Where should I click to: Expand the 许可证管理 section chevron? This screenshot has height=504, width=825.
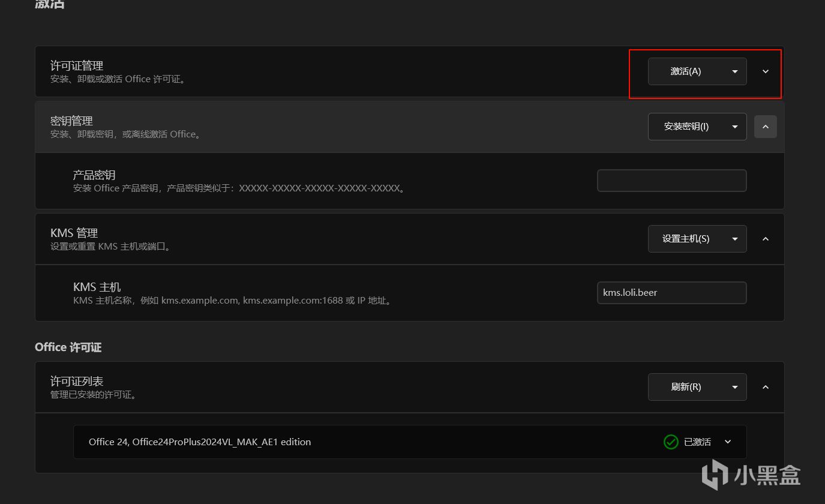point(766,71)
